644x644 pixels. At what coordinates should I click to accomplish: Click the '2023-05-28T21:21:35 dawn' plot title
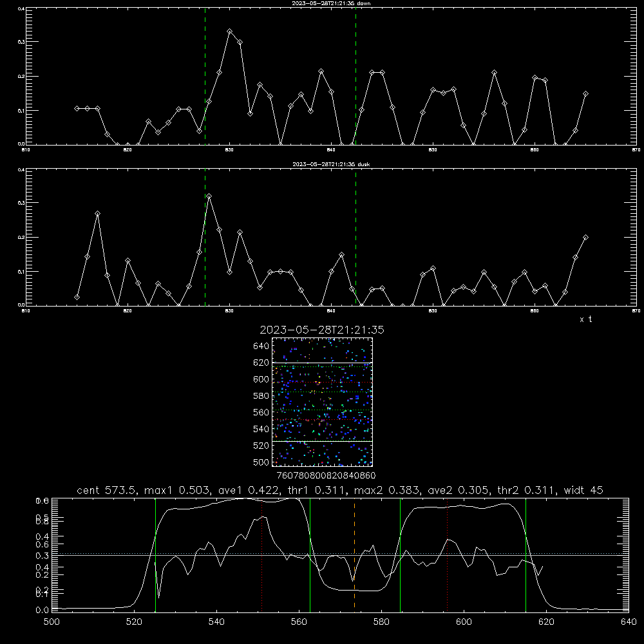(x=331, y=3)
